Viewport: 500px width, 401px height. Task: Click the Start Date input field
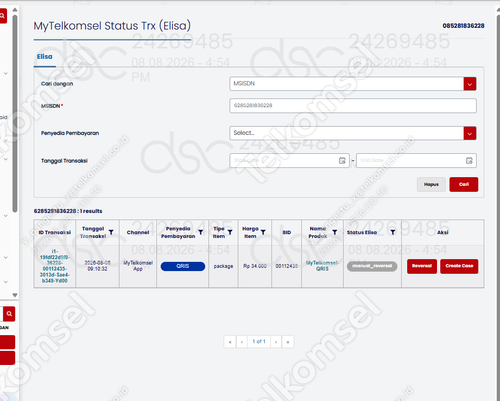pyautogui.click(x=289, y=161)
